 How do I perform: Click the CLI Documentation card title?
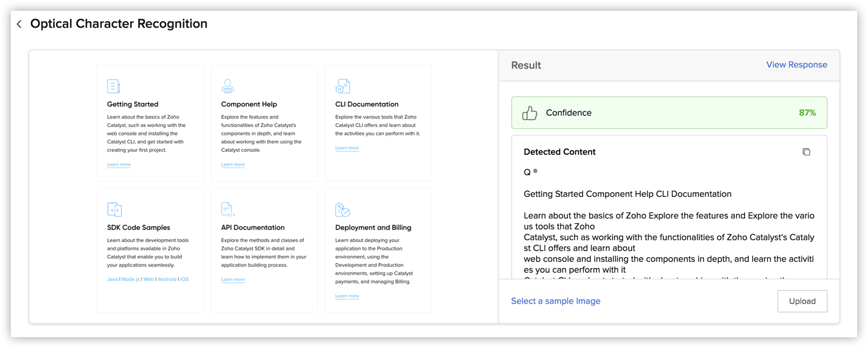point(367,104)
